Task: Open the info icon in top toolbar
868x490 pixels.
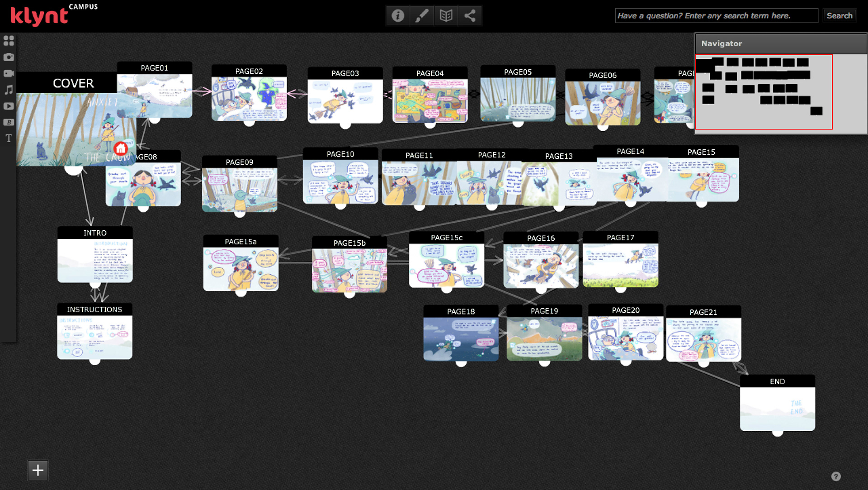Action: (x=398, y=16)
